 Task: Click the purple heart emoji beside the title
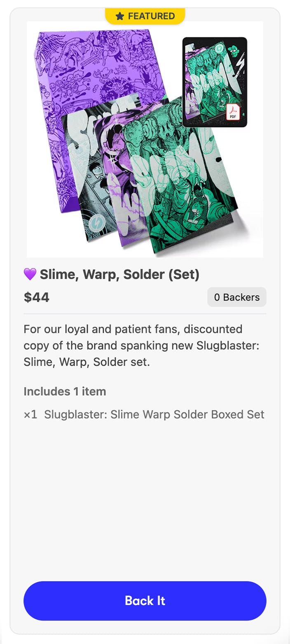(x=30, y=274)
